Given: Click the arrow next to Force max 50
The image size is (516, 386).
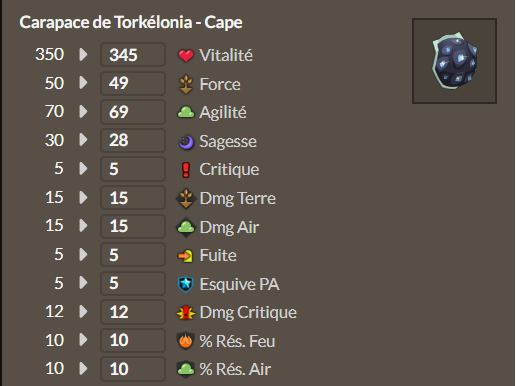Looking at the screenshot, I should (83, 83).
